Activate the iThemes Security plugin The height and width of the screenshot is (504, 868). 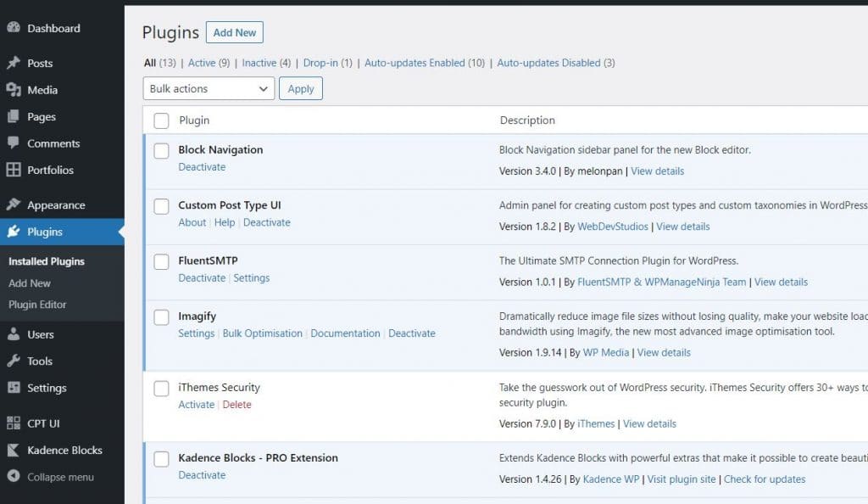click(196, 405)
